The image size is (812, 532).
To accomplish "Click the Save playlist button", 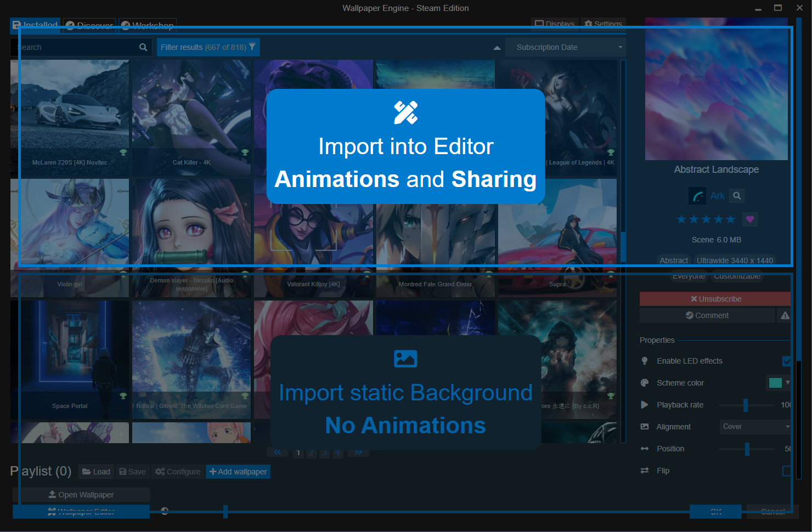I will [133, 472].
